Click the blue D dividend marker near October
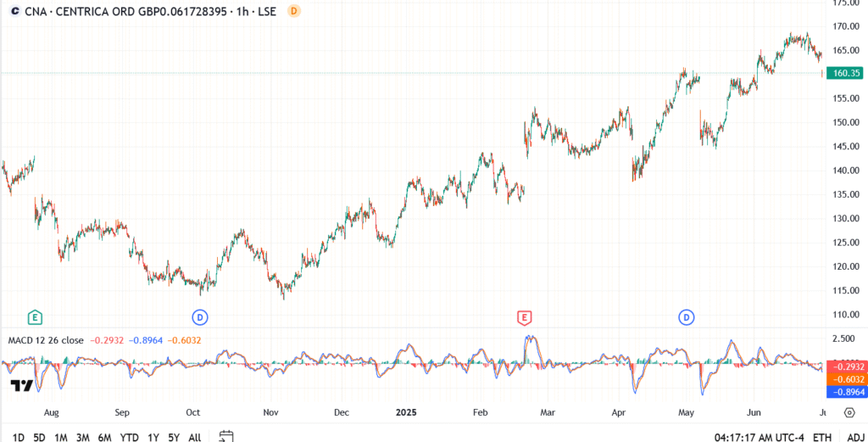Viewport: 868px width, 442px height. pos(200,317)
